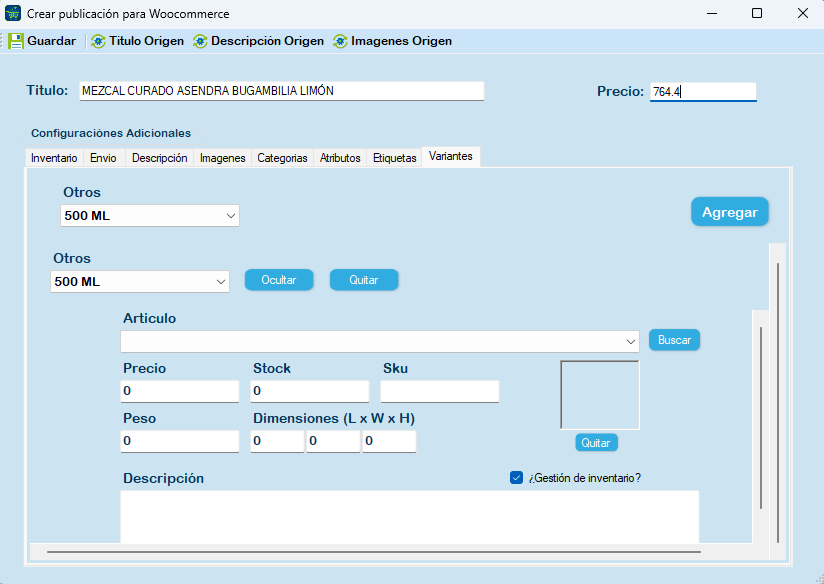Click the Buscar button next to Articulo
This screenshot has height=584, width=824.
(x=674, y=340)
